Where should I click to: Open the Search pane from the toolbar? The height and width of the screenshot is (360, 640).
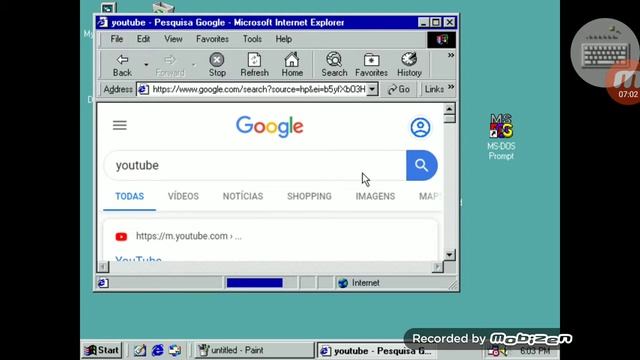coord(334,65)
